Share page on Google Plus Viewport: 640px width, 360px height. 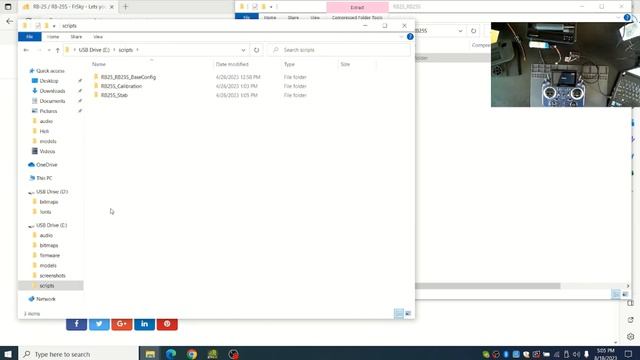click(x=122, y=324)
